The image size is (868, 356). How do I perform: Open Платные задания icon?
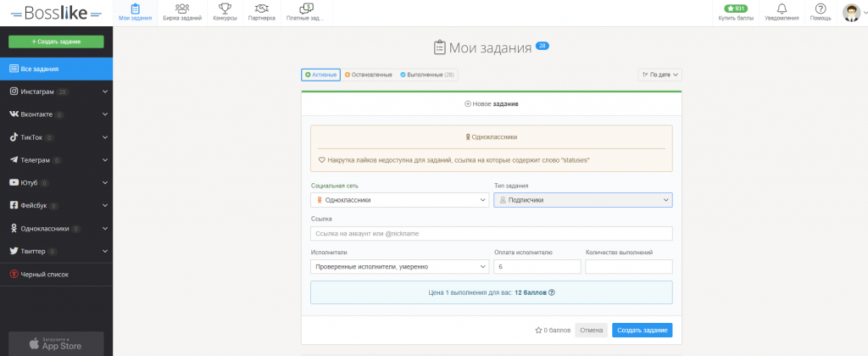point(306,8)
